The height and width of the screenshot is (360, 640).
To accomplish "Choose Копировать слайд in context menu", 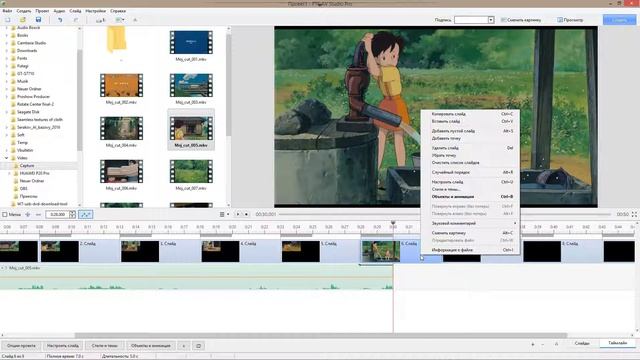I will click(x=470, y=114).
